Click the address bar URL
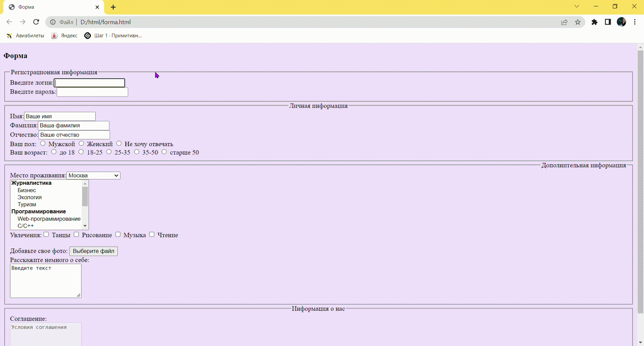 click(x=105, y=22)
